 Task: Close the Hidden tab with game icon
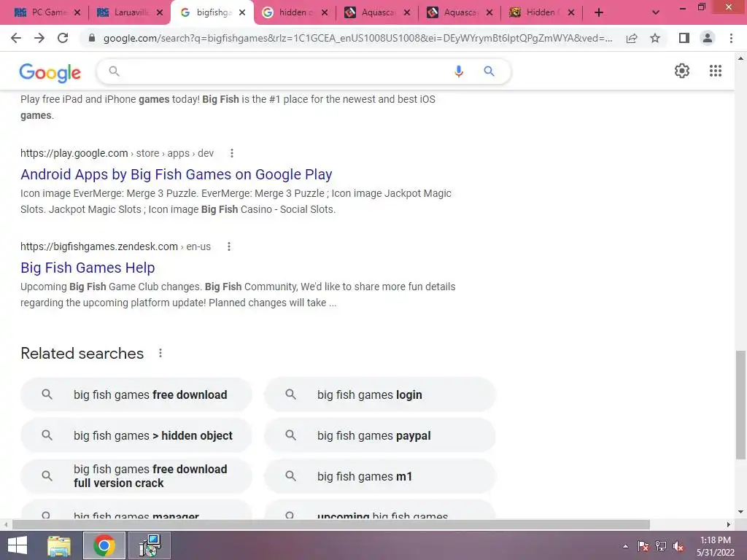[x=571, y=12]
